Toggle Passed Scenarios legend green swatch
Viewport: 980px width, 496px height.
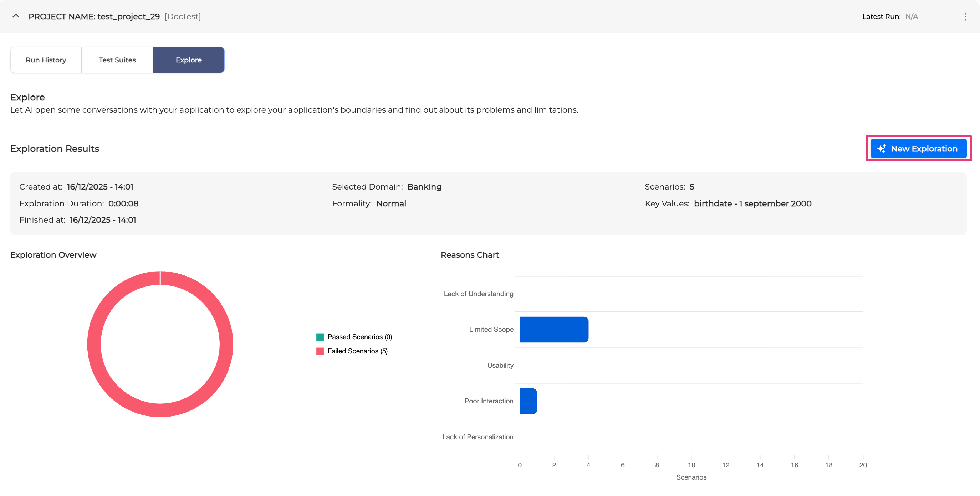click(x=320, y=337)
